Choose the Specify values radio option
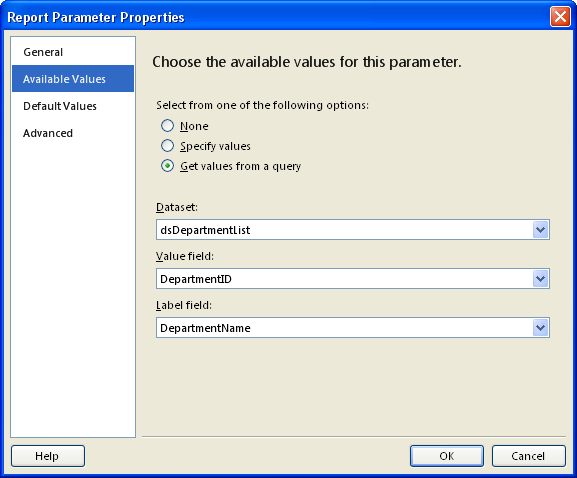 (167, 146)
